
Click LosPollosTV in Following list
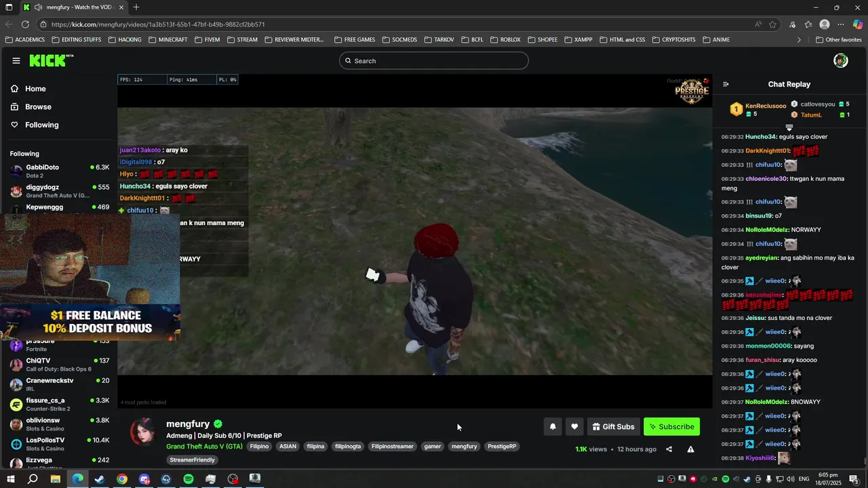59,444
